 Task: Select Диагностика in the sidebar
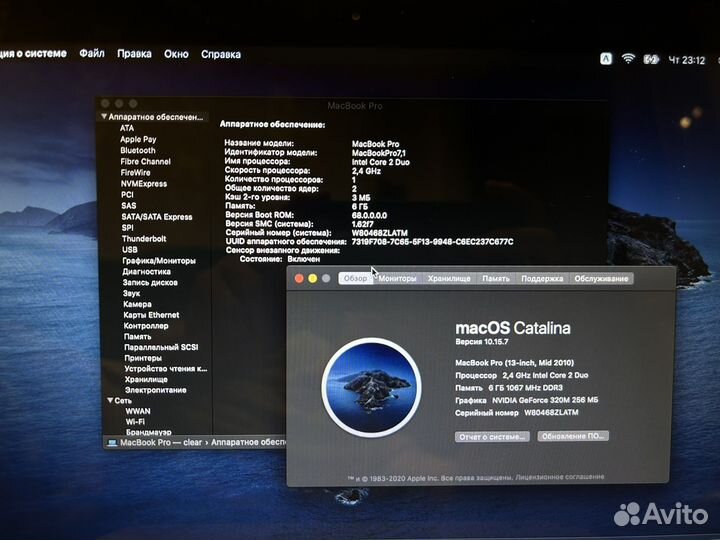pos(146,272)
